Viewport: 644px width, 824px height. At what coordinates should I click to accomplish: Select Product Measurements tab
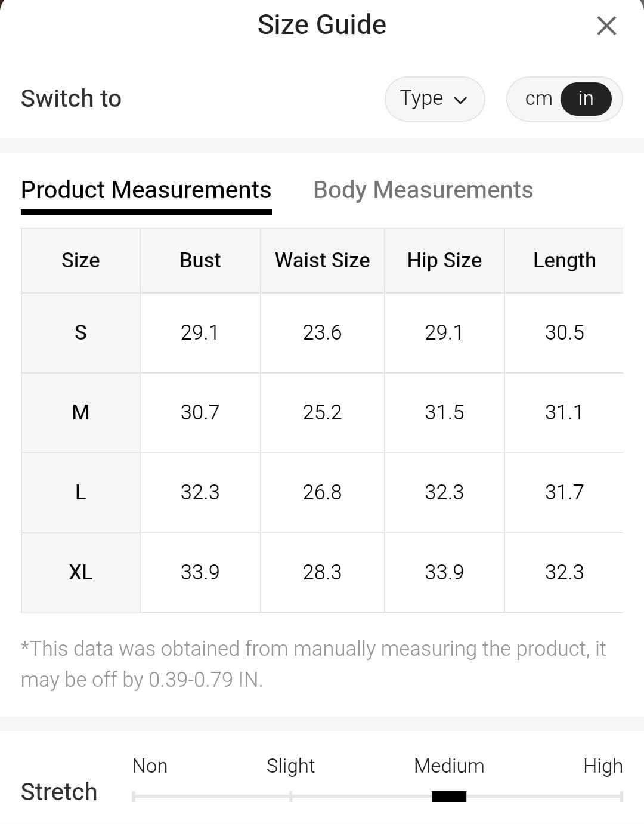click(x=146, y=190)
